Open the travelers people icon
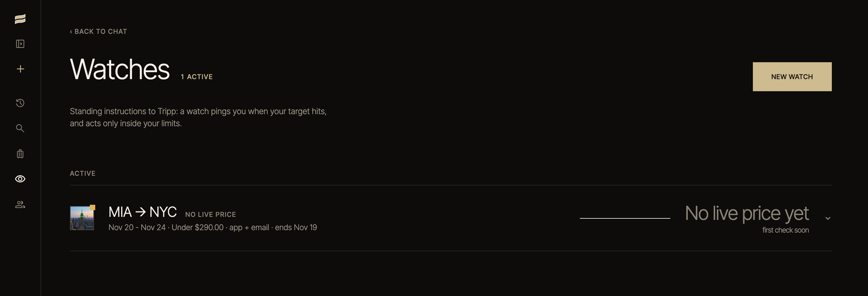The width and height of the screenshot is (868, 296). [x=20, y=204]
